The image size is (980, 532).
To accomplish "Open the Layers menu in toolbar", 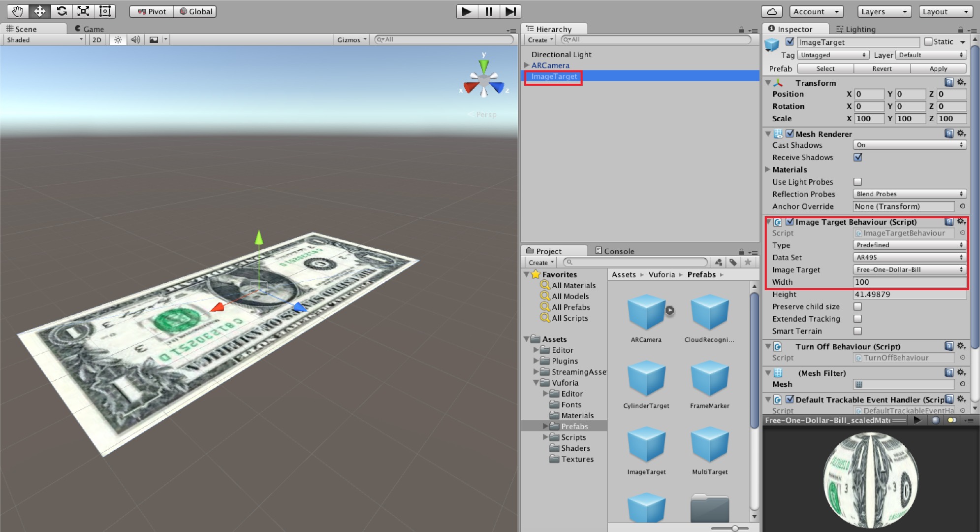I will pos(885,11).
